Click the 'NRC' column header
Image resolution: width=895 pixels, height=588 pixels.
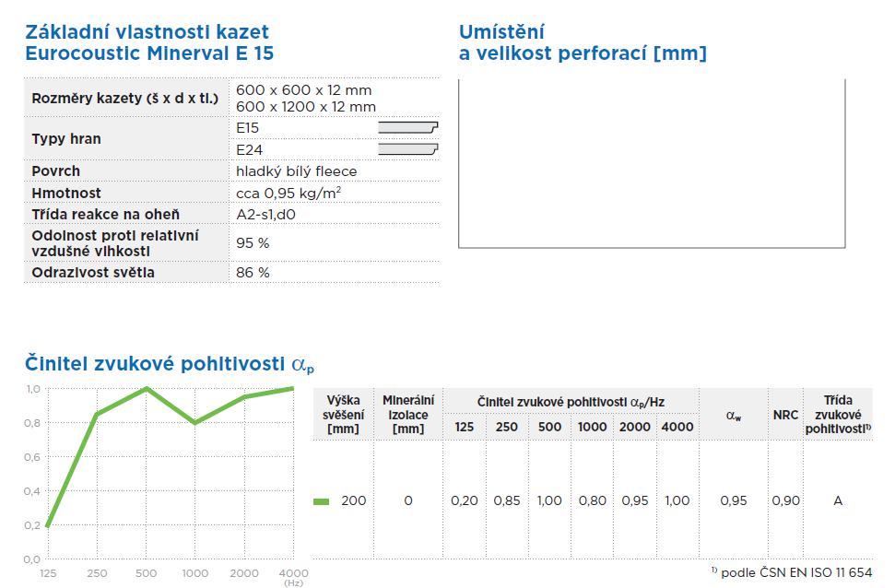(x=786, y=415)
